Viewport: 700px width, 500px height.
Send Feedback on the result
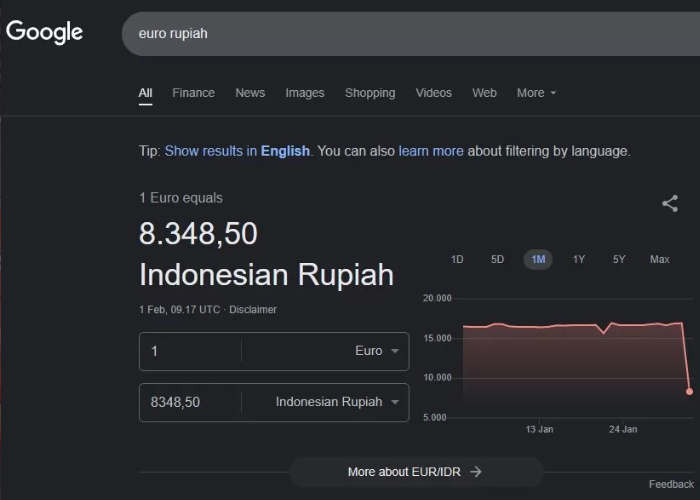coord(671,484)
